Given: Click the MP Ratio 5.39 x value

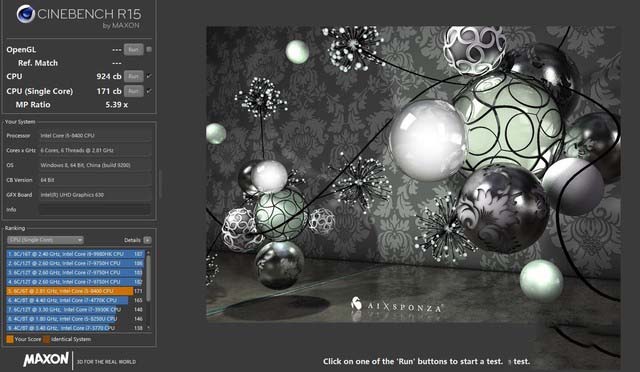Looking at the screenshot, I should click(117, 105).
